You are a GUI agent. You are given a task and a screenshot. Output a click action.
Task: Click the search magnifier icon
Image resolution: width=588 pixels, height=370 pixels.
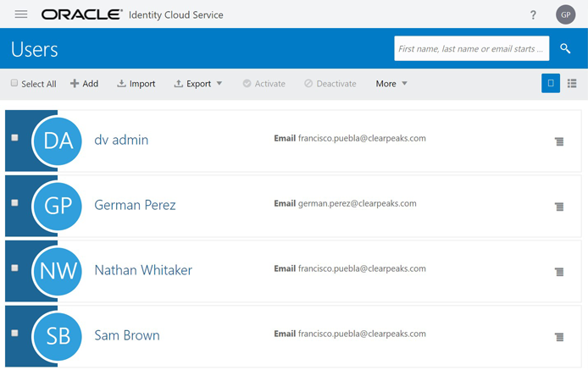coord(565,48)
